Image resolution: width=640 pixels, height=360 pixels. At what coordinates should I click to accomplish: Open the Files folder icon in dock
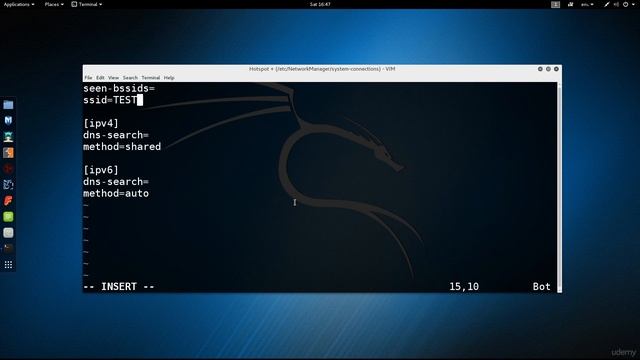(x=8, y=105)
